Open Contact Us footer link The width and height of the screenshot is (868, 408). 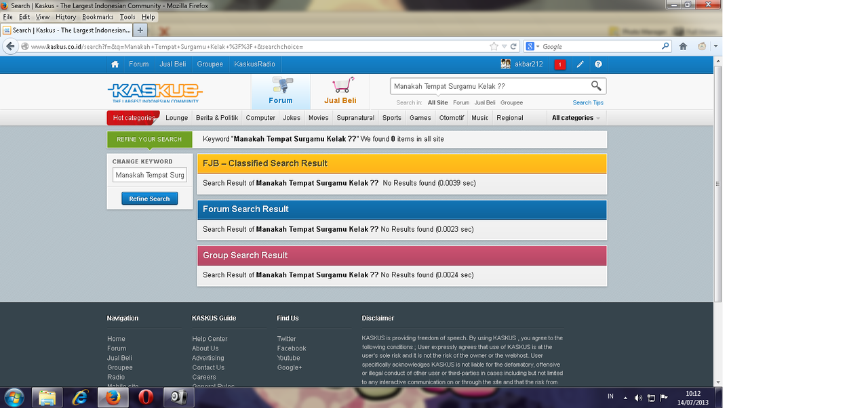click(x=208, y=367)
